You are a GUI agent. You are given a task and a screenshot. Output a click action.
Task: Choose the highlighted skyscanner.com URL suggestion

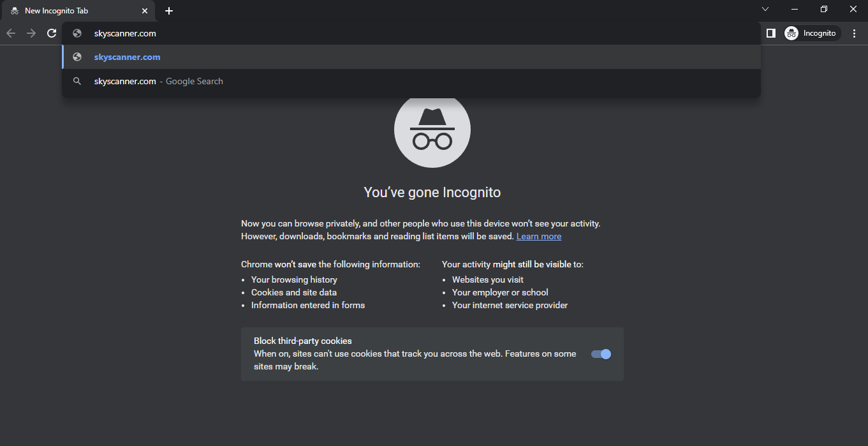coord(411,57)
